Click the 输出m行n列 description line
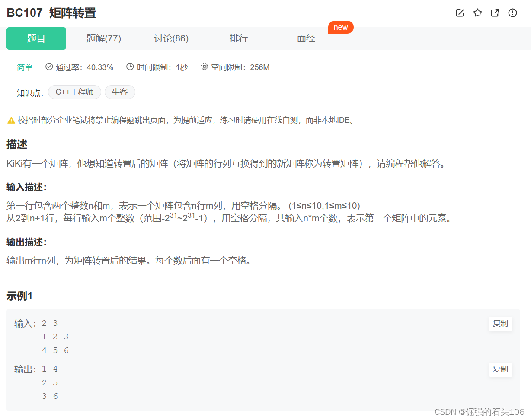Screen dimensions: 531x420 point(129,261)
